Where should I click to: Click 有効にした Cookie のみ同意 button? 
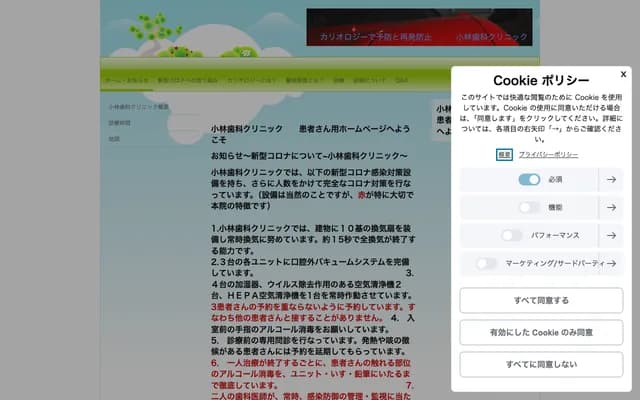pyautogui.click(x=541, y=332)
